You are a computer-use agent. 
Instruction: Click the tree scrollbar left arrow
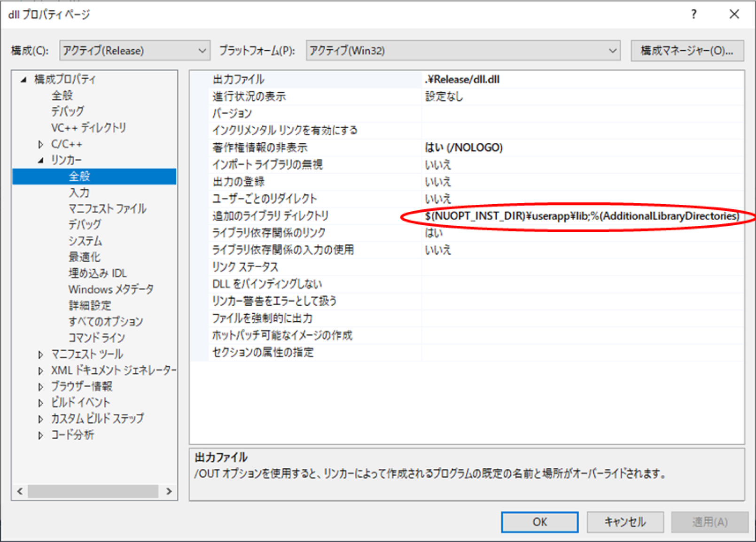pyautogui.click(x=20, y=491)
